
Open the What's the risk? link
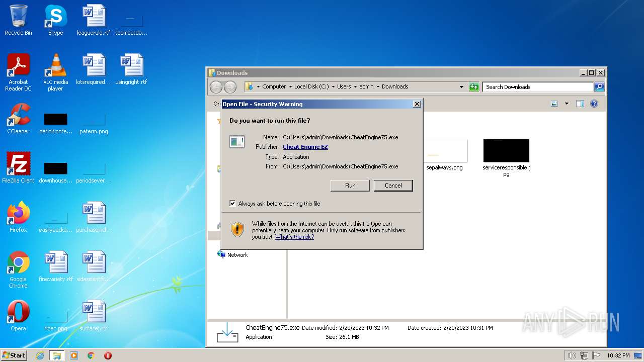(294, 237)
